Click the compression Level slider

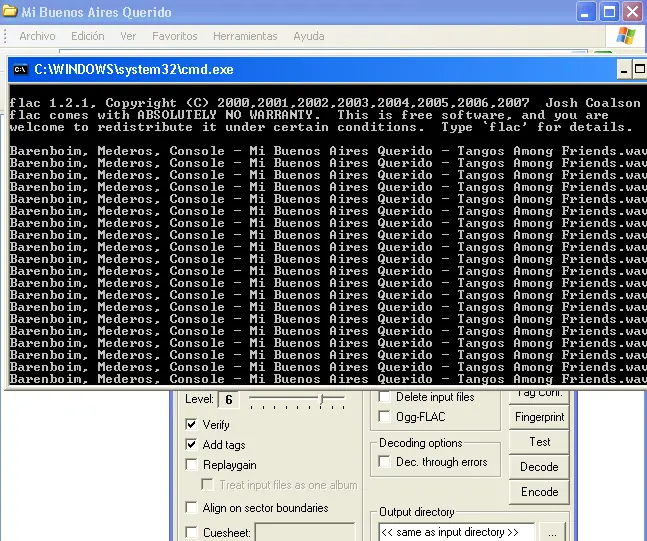click(x=297, y=399)
